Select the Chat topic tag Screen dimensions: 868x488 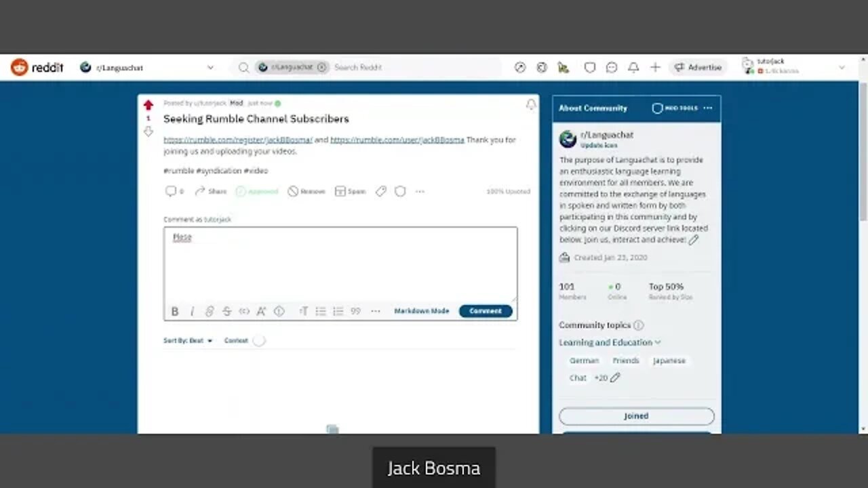578,378
